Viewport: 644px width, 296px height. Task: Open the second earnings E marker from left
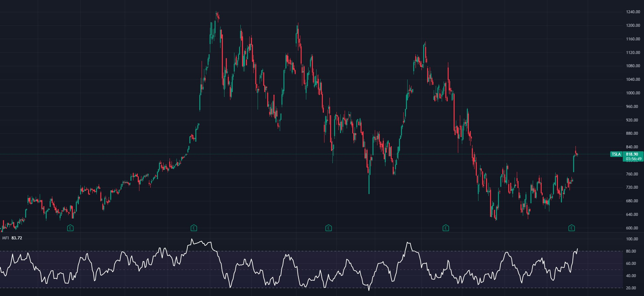(x=194, y=228)
